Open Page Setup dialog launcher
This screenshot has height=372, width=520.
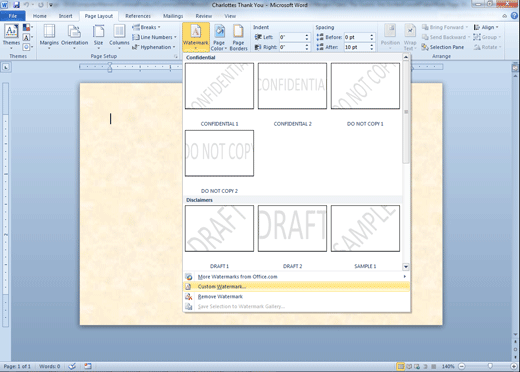(x=176, y=57)
